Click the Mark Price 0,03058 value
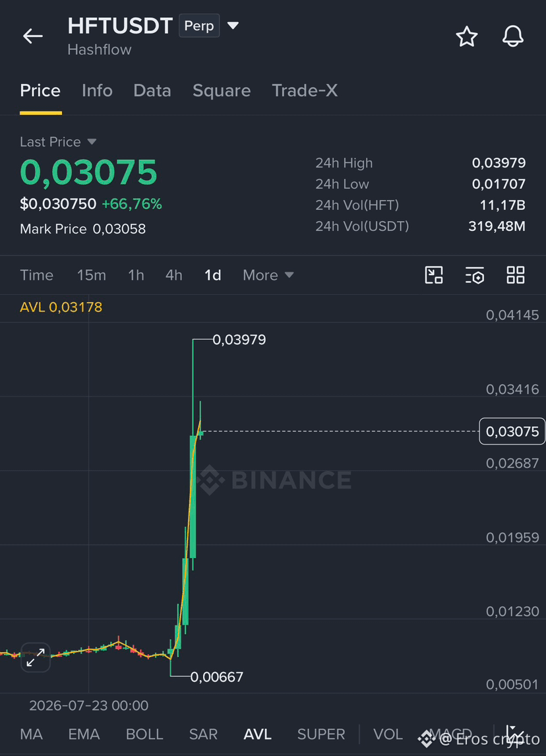This screenshot has height=756, width=546. 119,229
